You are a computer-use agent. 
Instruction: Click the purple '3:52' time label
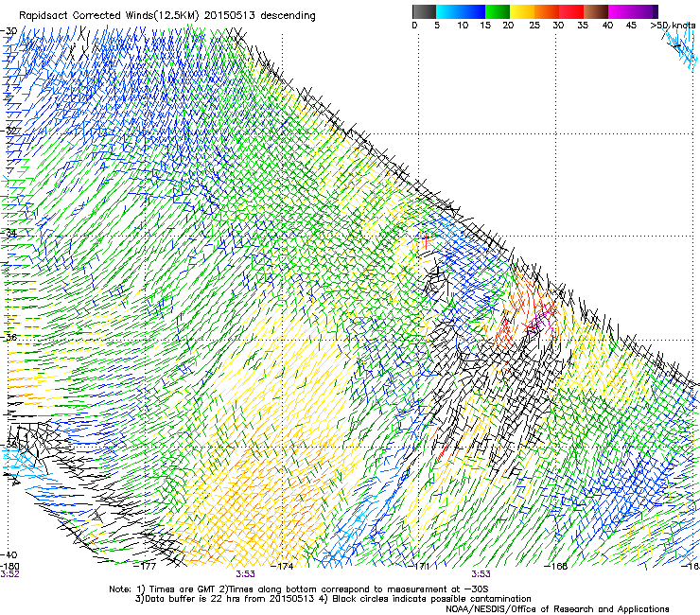(x=9, y=574)
